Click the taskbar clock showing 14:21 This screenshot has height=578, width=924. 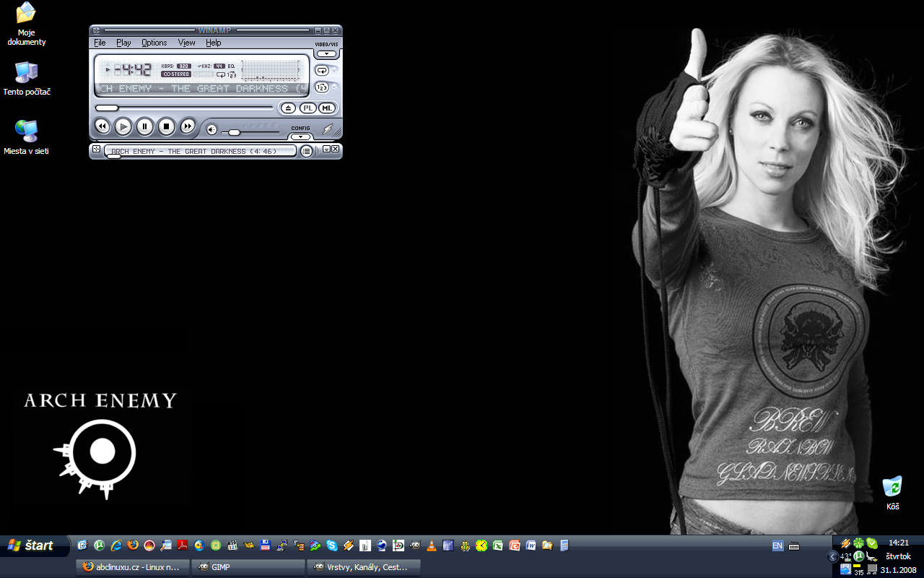point(899,543)
